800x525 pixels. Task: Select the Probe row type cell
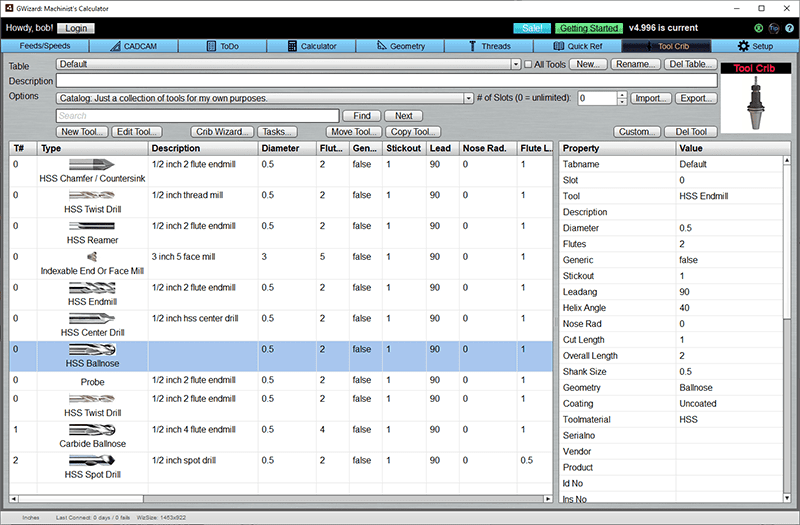coord(92,382)
